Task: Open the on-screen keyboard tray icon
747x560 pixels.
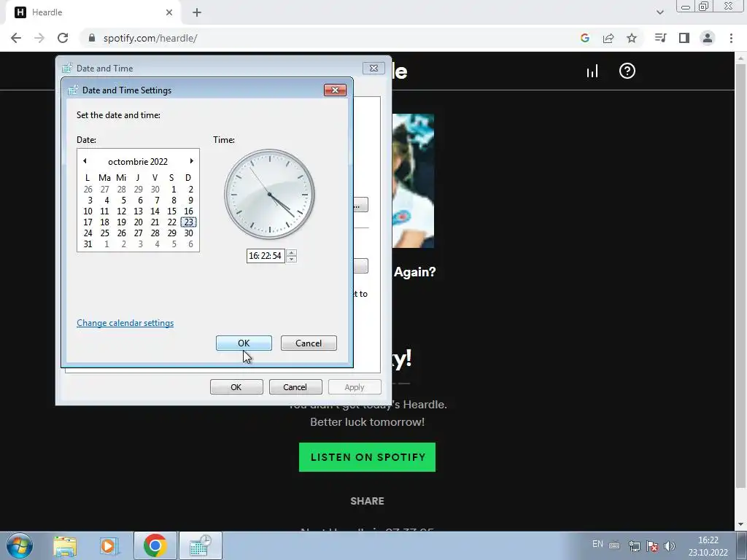Action: (614, 545)
